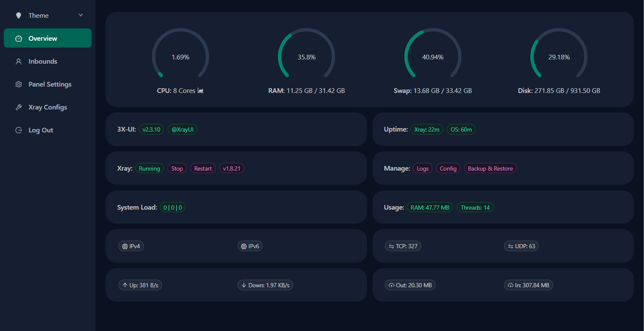Click the globe icon on IPv4 tag
Viewport: 644px width, 331px height.
point(125,246)
